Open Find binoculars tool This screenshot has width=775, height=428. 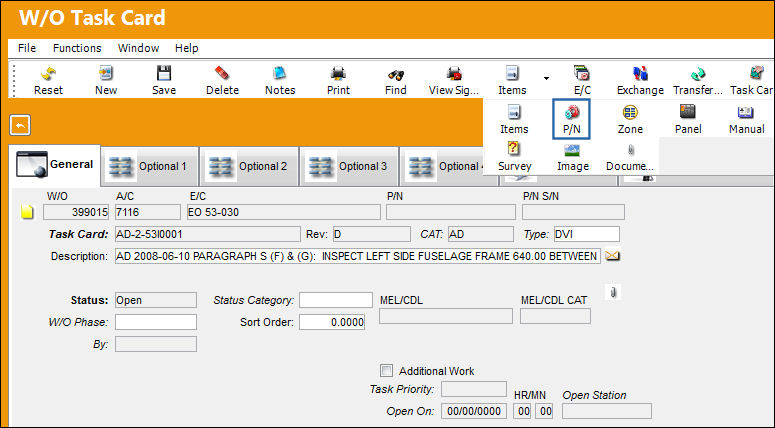(395, 80)
